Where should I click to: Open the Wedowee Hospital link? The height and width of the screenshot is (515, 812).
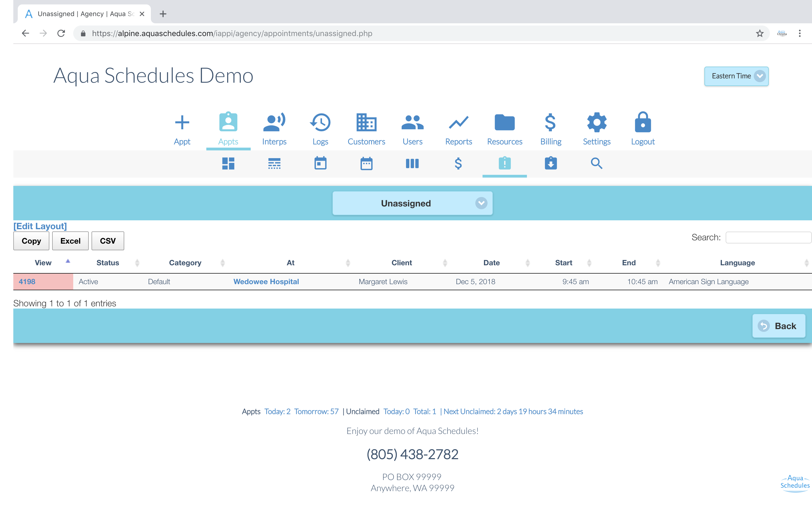pyautogui.click(x=266, y=282)
